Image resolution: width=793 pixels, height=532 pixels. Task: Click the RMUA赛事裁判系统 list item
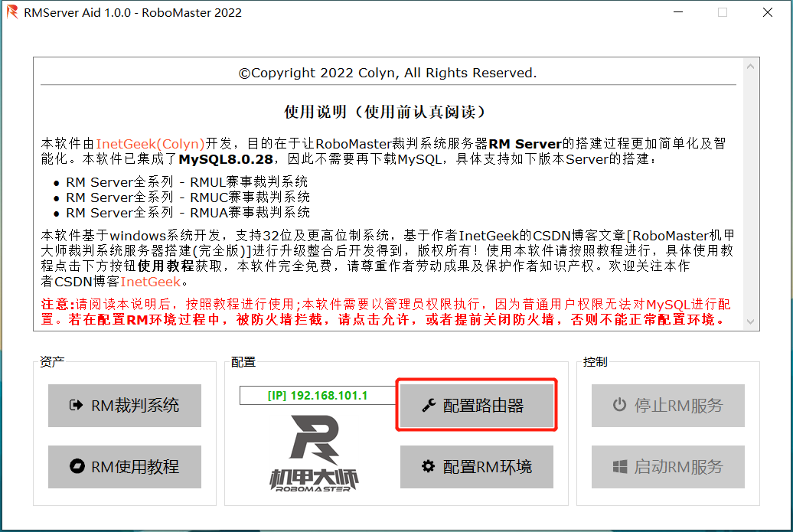(x=188, y=212)
